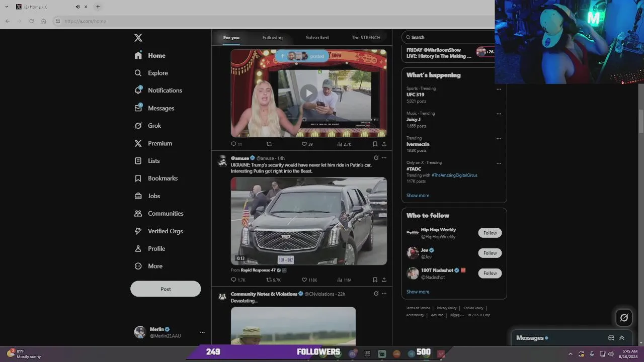Reload the page in browser toolbar
644x362 pixels.
[31, 21]
